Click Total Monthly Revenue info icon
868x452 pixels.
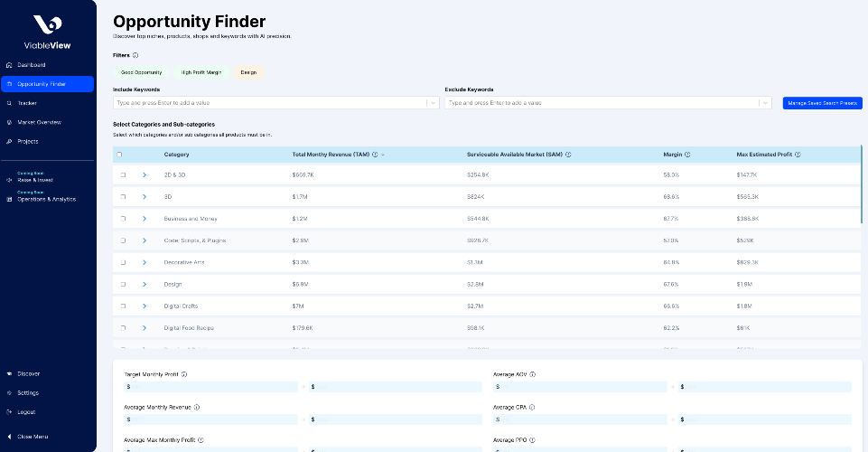[375, 155]
